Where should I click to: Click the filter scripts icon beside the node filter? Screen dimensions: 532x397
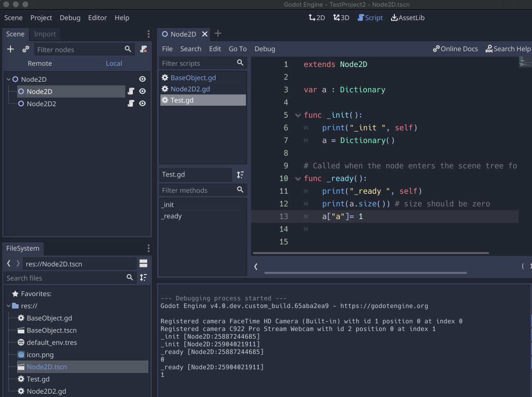tap(143, 49)
